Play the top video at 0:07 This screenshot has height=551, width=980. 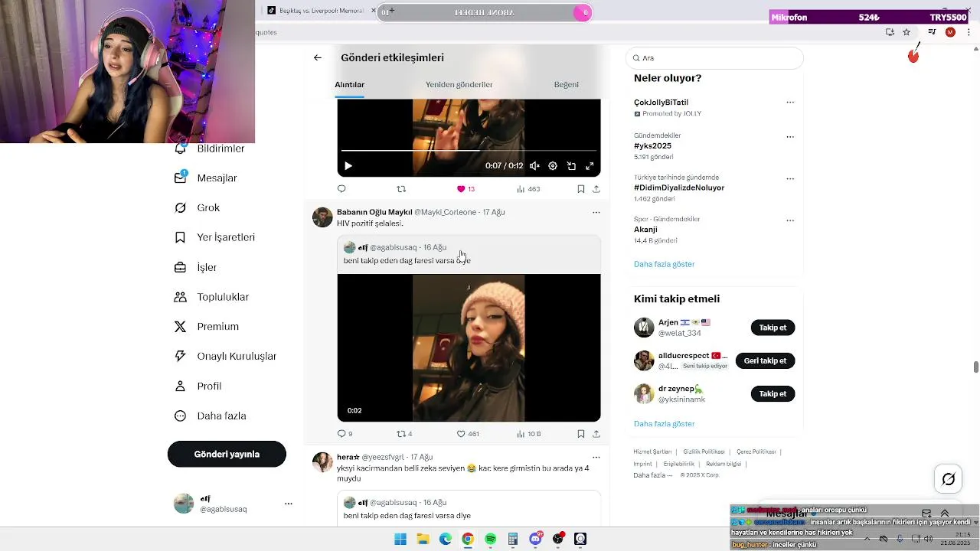pyautogui.click(x=348, y=166)
